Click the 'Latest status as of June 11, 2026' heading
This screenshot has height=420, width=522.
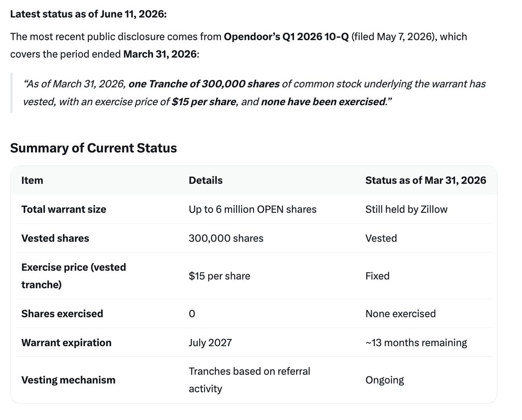pyautogui.click(x=88, y=14)
